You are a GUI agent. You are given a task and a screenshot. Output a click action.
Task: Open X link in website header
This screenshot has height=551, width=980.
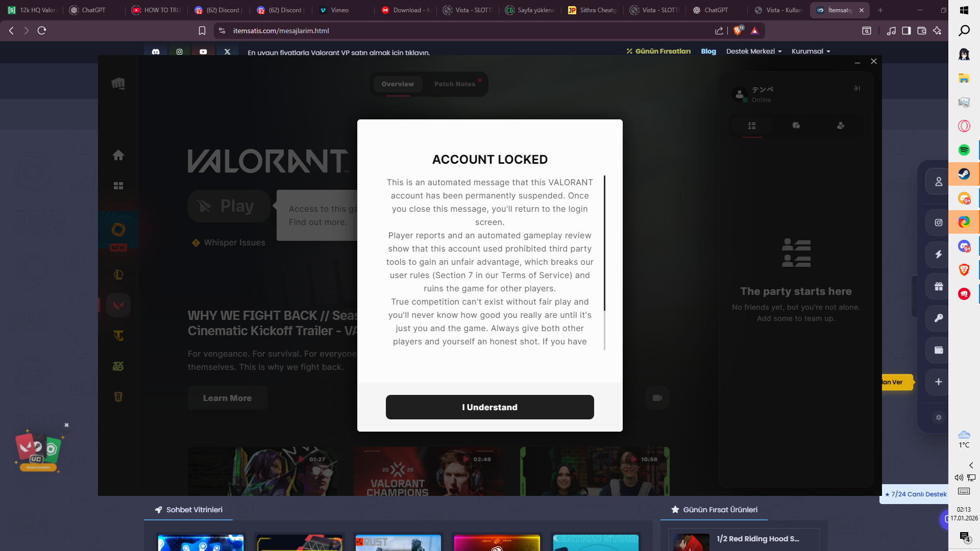coord(228,52)
